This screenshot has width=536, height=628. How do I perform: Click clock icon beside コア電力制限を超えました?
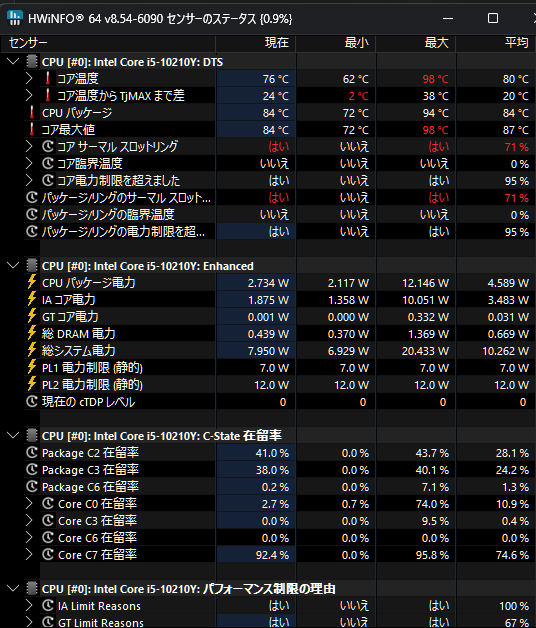(48, 180)
